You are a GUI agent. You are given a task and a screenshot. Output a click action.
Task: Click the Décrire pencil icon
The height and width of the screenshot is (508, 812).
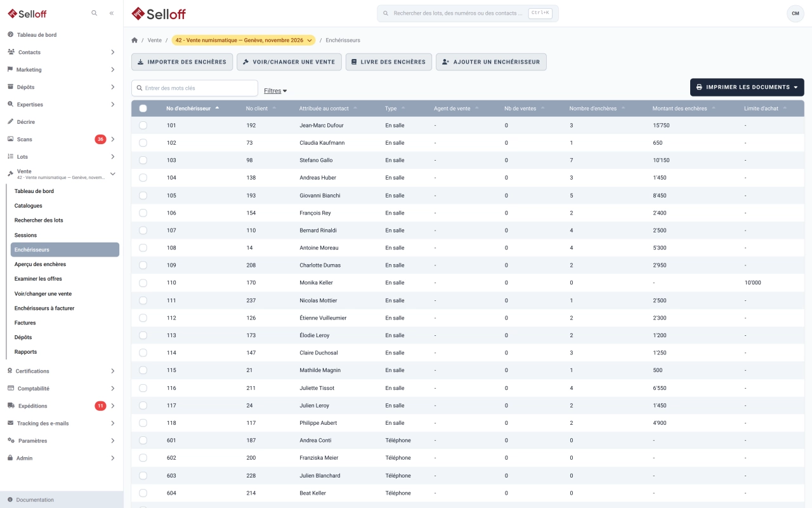click(x=11, y=121)
